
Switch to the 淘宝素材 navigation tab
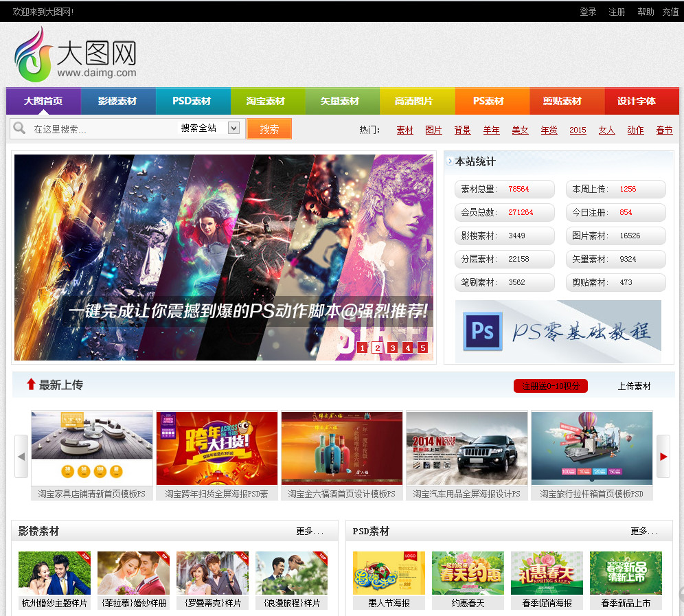click(x=268, y=102)
